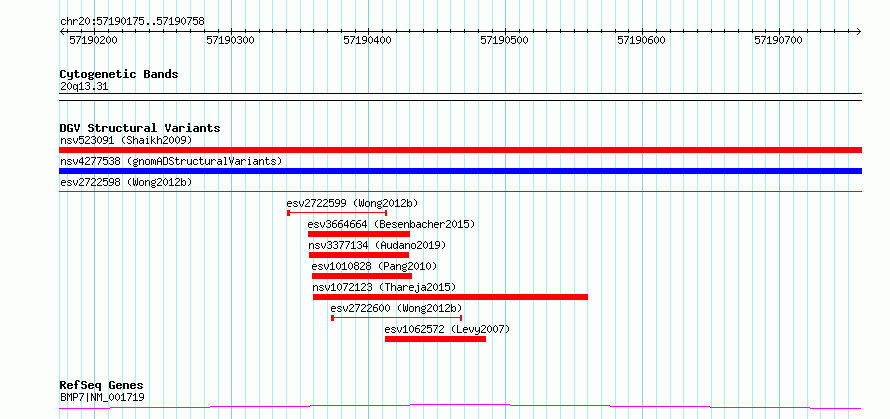Click the esv2722600 thin capped red line

pos(397,318)
